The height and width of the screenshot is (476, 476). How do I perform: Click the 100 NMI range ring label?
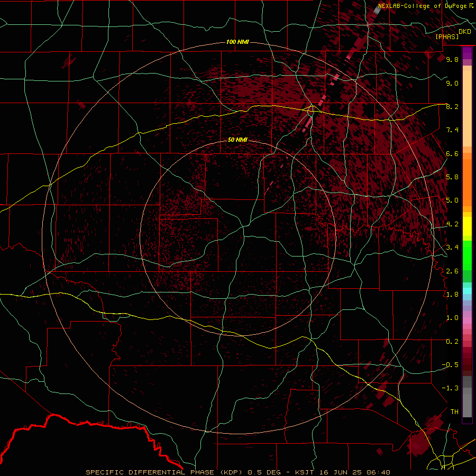coord(237,42)
